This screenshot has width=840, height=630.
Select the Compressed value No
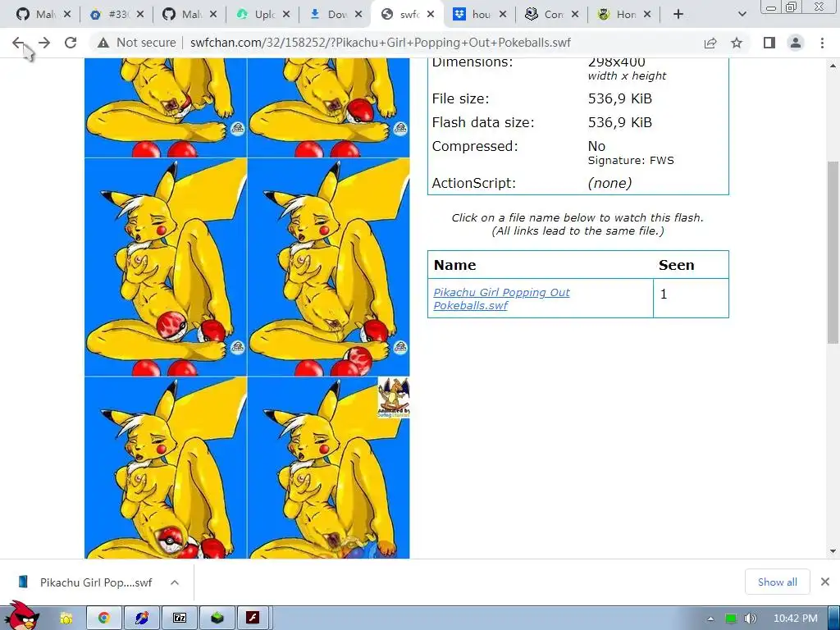[x=596, y=146]
